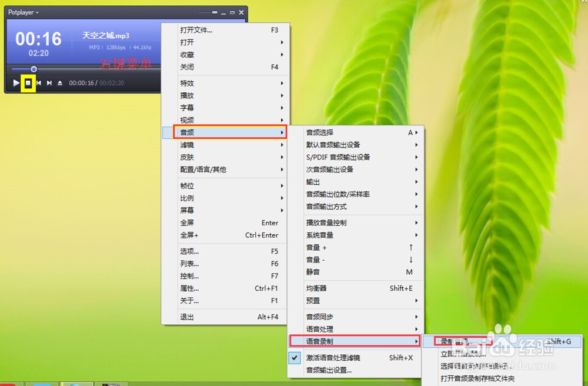Maximize the PotPlayer window

pyautogui.click(x=232, y=12)
